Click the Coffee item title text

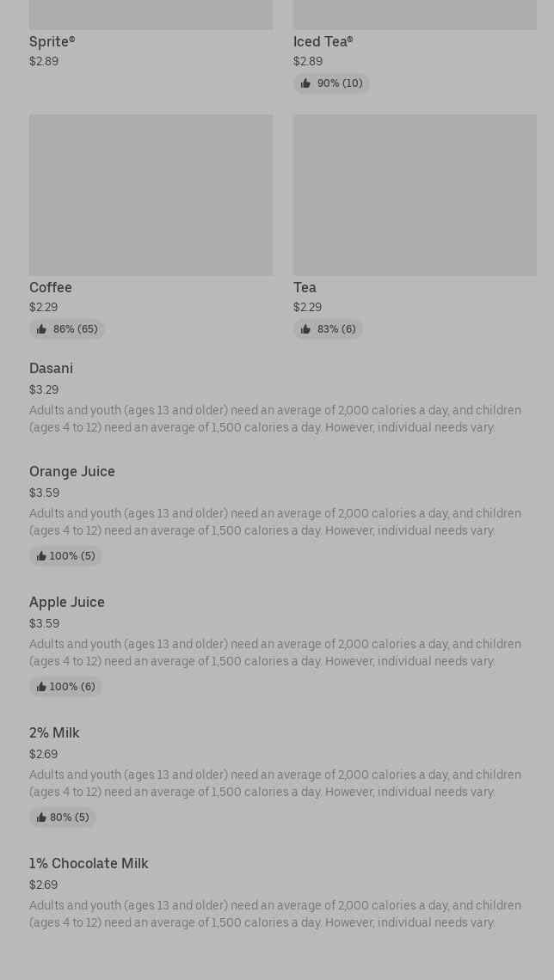tap(51, 287)
